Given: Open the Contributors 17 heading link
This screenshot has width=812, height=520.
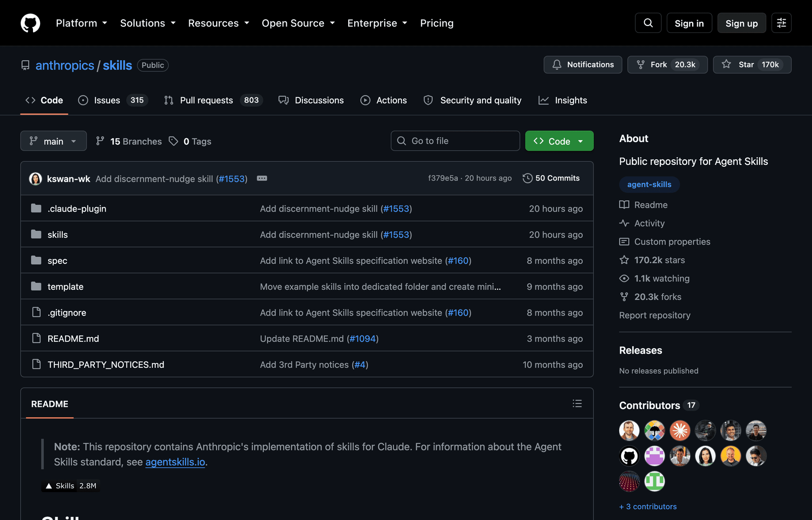Looking at the screenshot, I should click(x=659, y=405).
